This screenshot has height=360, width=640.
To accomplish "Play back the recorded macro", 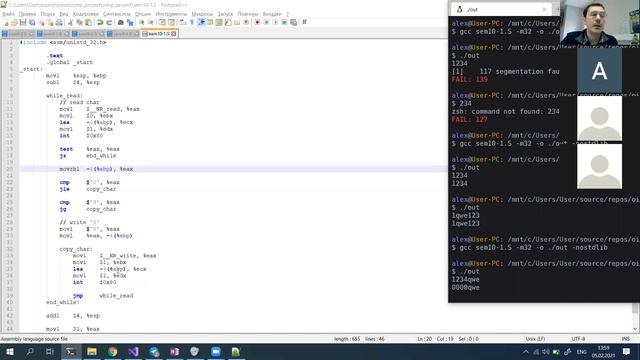I will click(x=275, y=22).
